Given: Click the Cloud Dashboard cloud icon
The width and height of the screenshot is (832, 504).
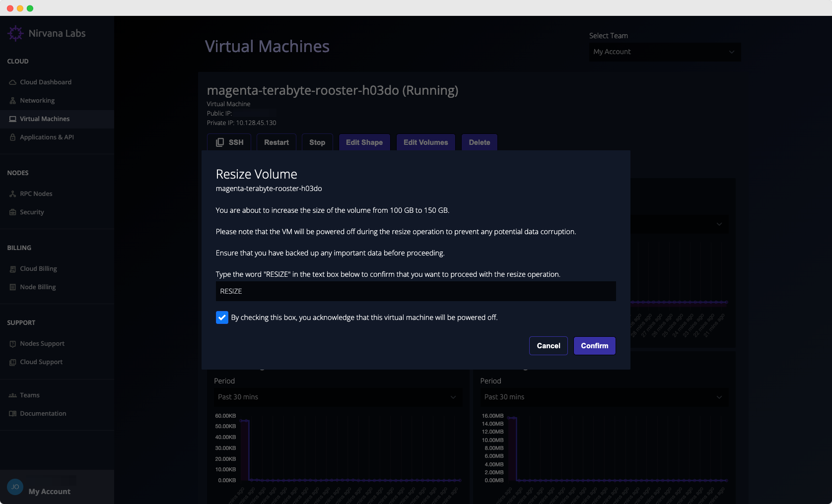Looking at the screenshot, I should [x=13, y=82].
